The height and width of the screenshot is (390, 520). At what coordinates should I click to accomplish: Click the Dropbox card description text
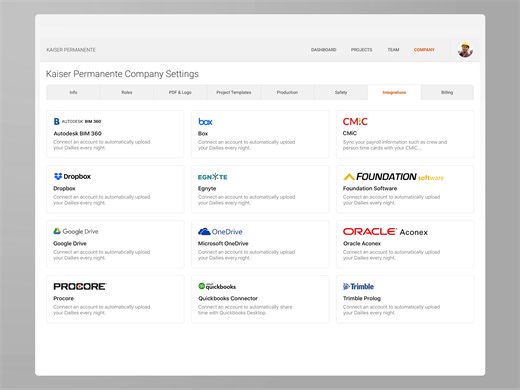click(102, 200)
